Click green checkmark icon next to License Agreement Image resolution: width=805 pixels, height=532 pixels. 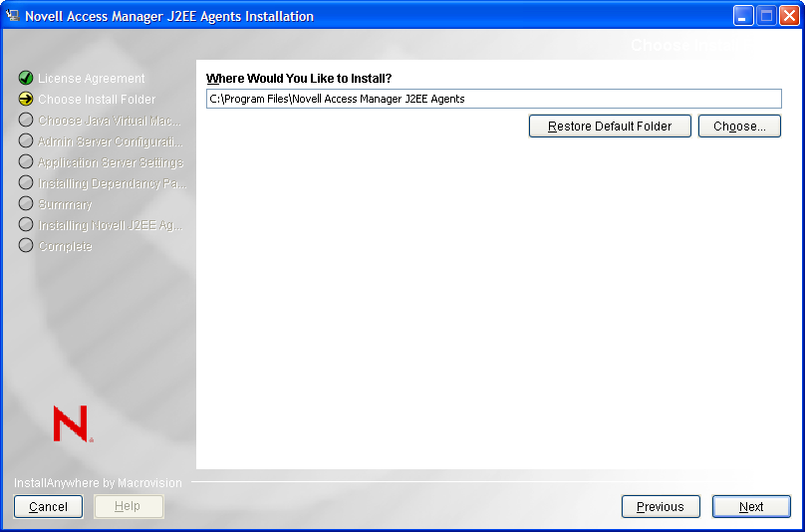26,78
